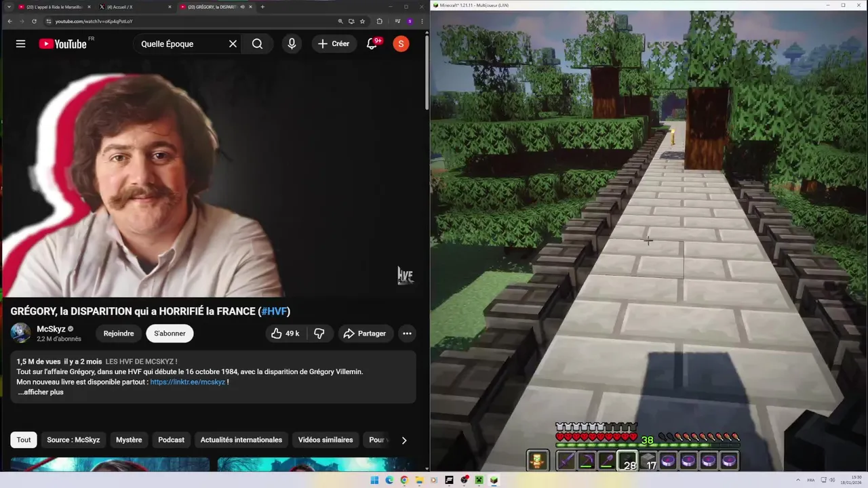This screenshot has height=488, width=868.
Task: Switch to 'L'appel à Rida le Marseillais' tab
Action: [54, 7]
